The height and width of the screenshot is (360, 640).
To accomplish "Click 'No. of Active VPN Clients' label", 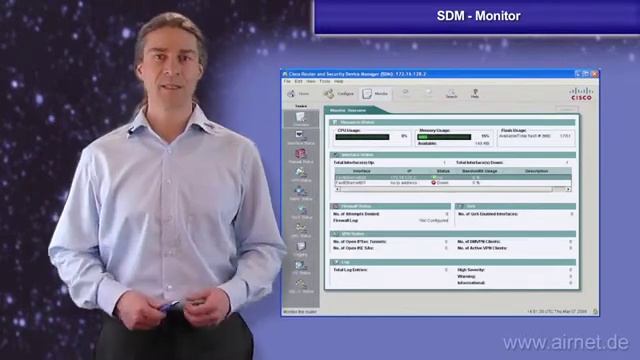I will coord(482,248).
